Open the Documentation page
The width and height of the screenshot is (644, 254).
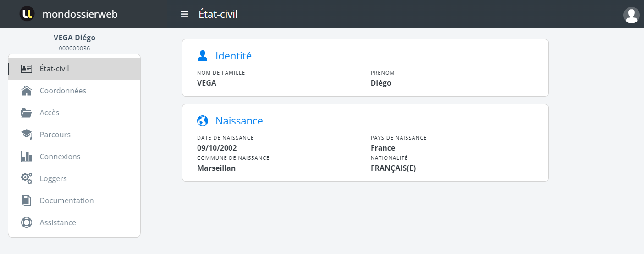[x=66, y=200]
